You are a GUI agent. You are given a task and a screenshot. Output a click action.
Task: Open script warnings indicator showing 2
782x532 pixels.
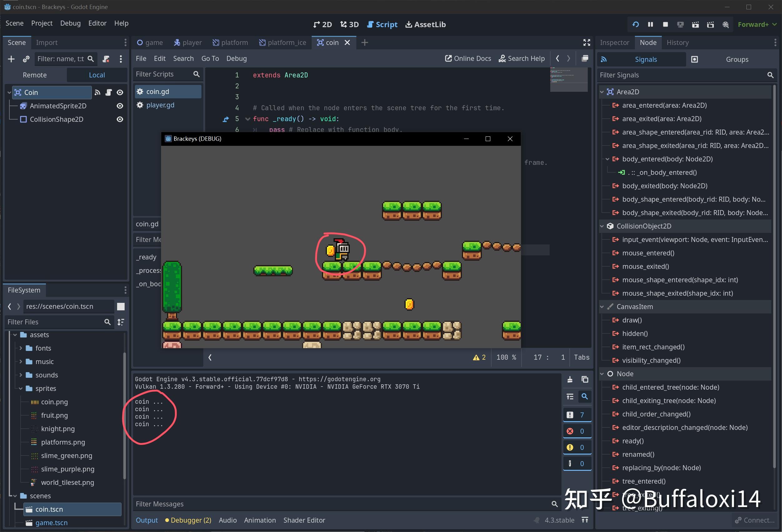click(479, 357)
